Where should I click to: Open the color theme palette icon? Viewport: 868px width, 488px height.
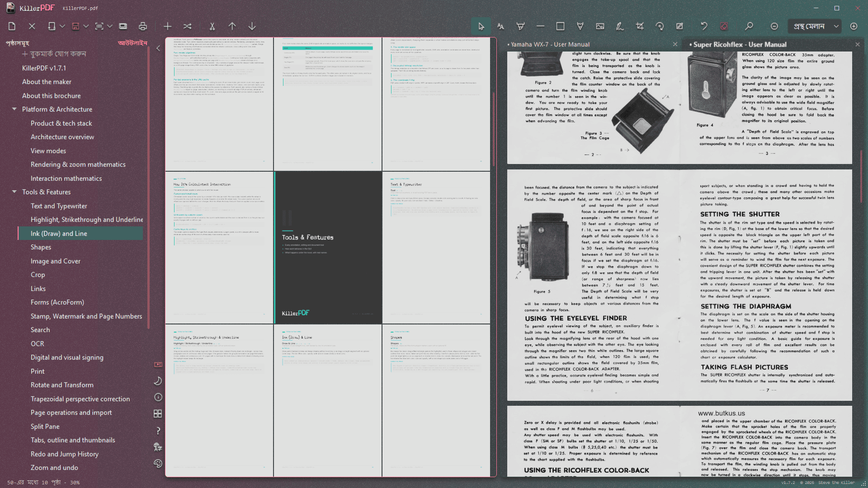(158, 463)
